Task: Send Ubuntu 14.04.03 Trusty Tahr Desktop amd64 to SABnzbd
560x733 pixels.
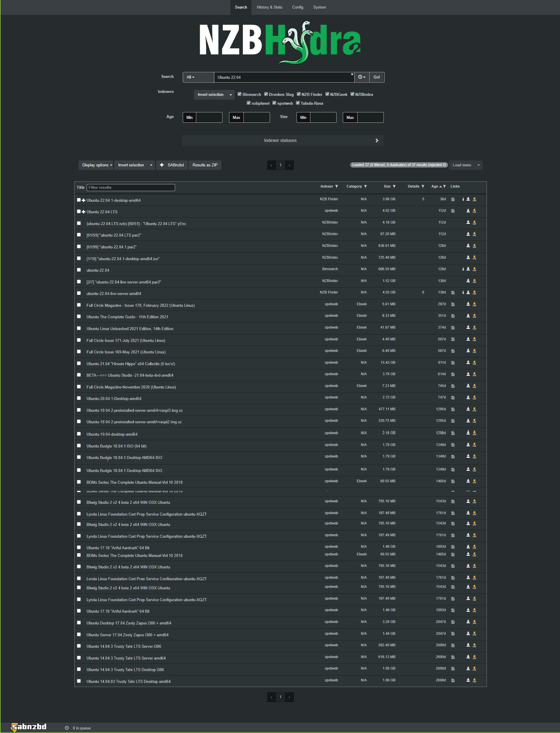Action: (x=474, y=680)
